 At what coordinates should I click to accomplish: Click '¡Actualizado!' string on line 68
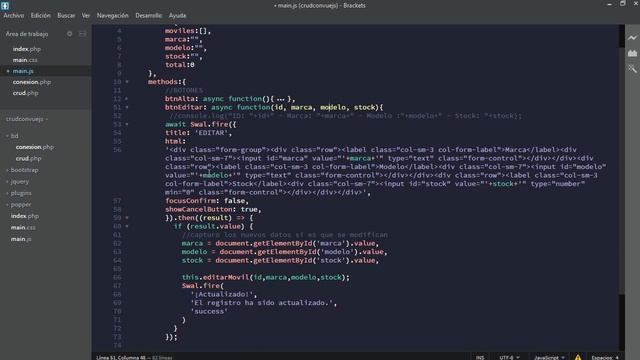[x=222, y=294]
